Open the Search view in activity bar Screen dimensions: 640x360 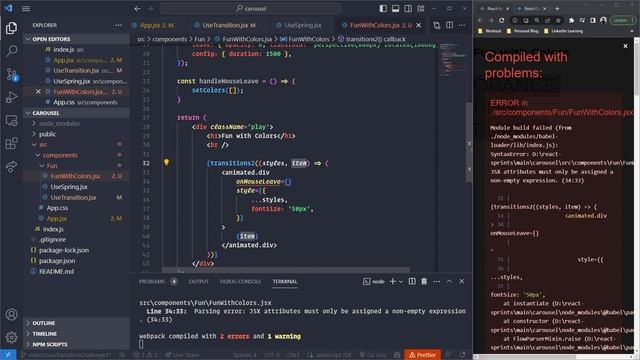pyautogui.click(x=11, y=51)
